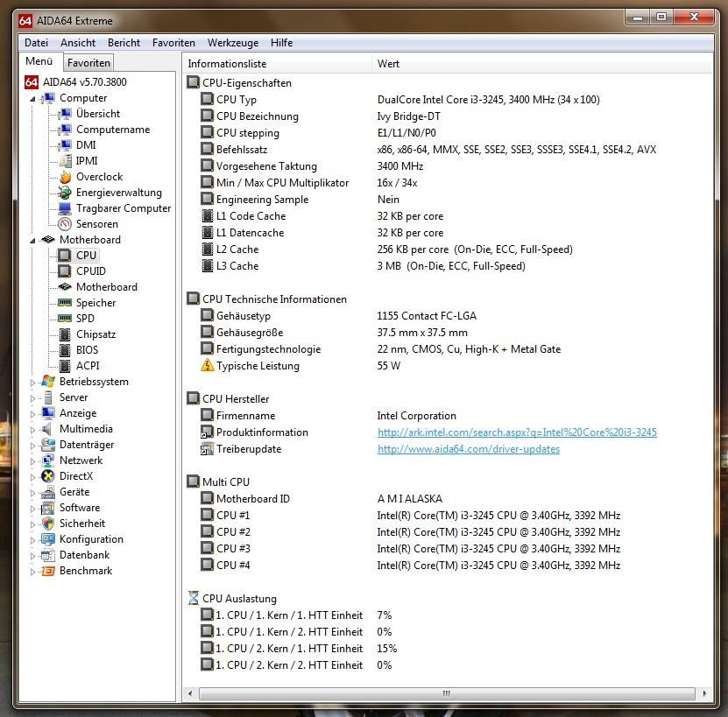Select the Chipsatz chip icon
Viewport: 728px width, 717px height.
[x=65, y=334]
